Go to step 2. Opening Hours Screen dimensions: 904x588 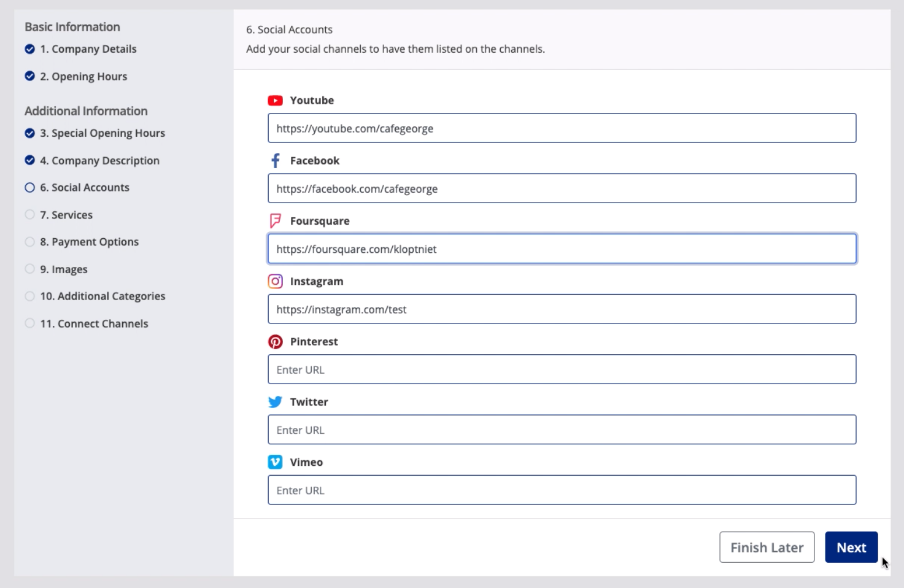click(x=83, y=77)
